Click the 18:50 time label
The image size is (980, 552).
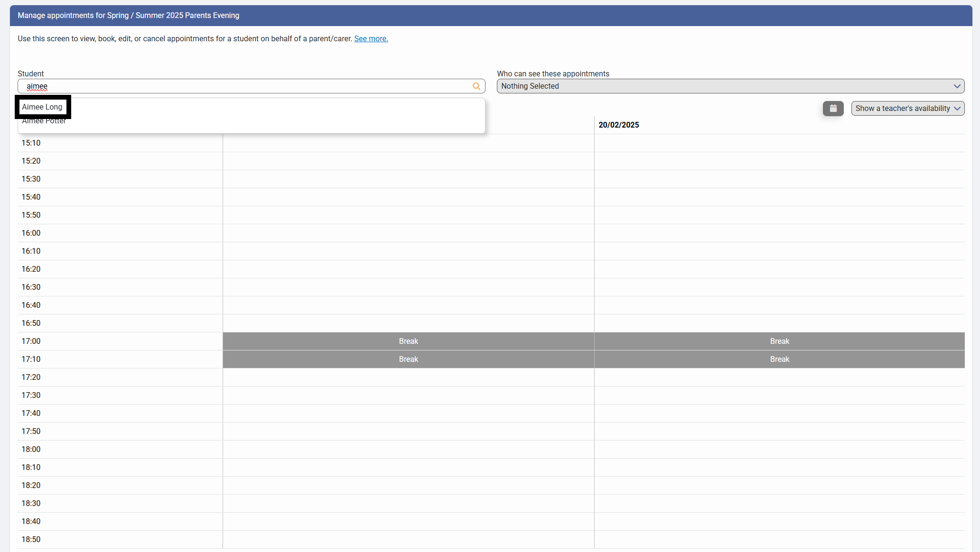31,540
